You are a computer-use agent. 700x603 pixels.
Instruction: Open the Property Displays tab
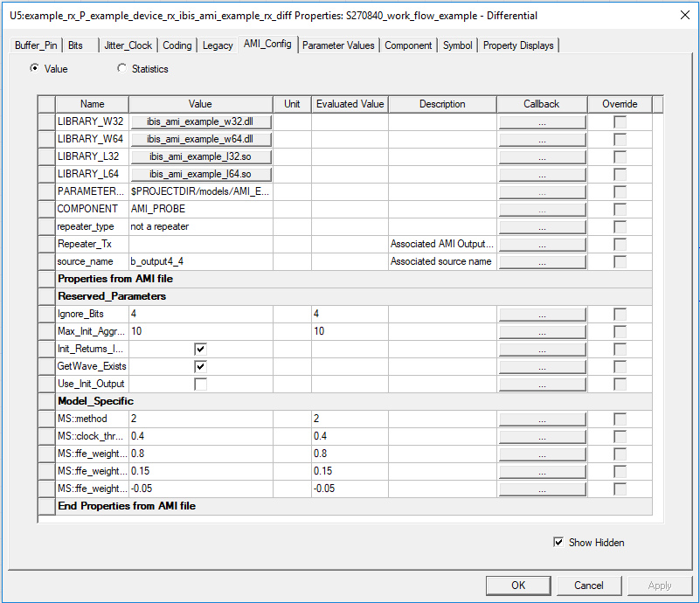517,45
